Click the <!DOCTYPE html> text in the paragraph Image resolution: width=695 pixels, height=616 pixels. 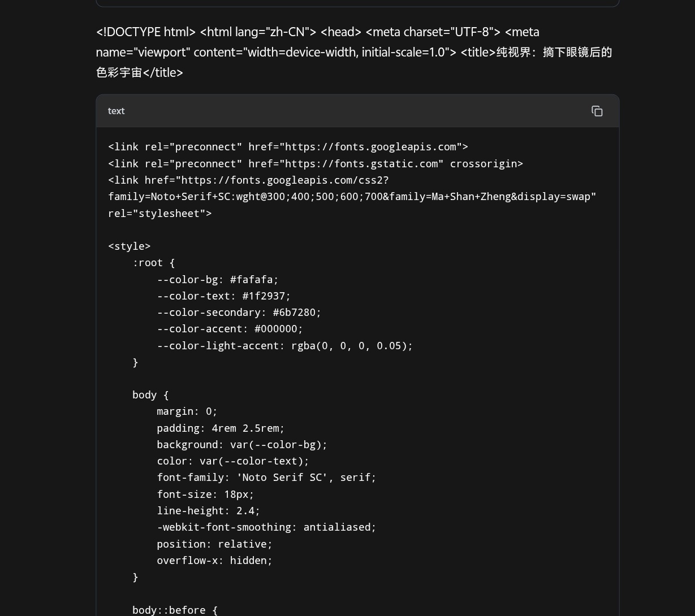pyautogui.click(x=146, y=32)
